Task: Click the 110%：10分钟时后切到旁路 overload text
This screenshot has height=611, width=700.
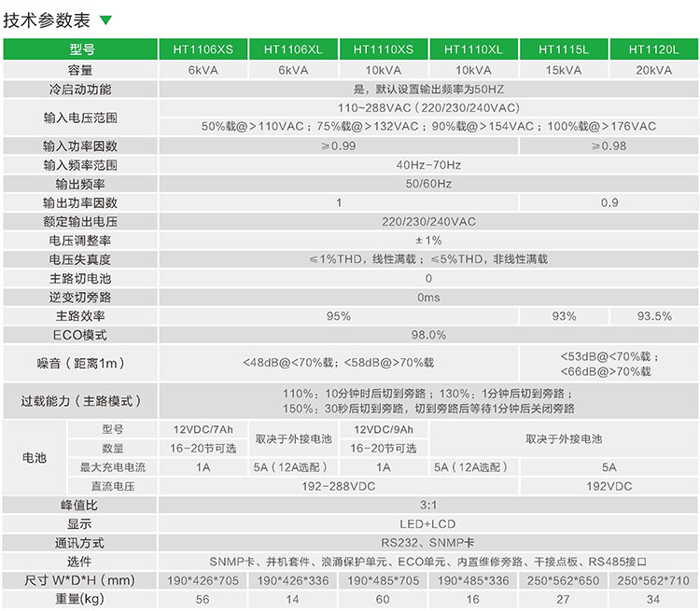Action: [428, 401]
